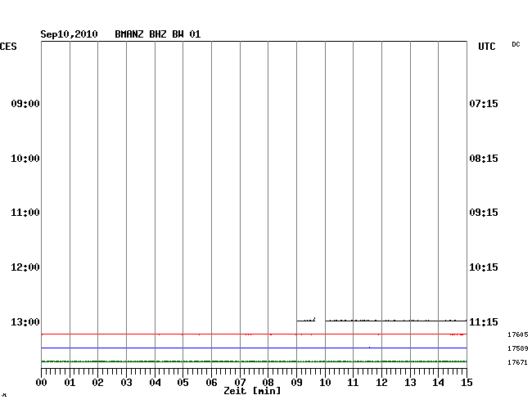
Task: Click the 05 minute tick label
Action: pos(183,383)
